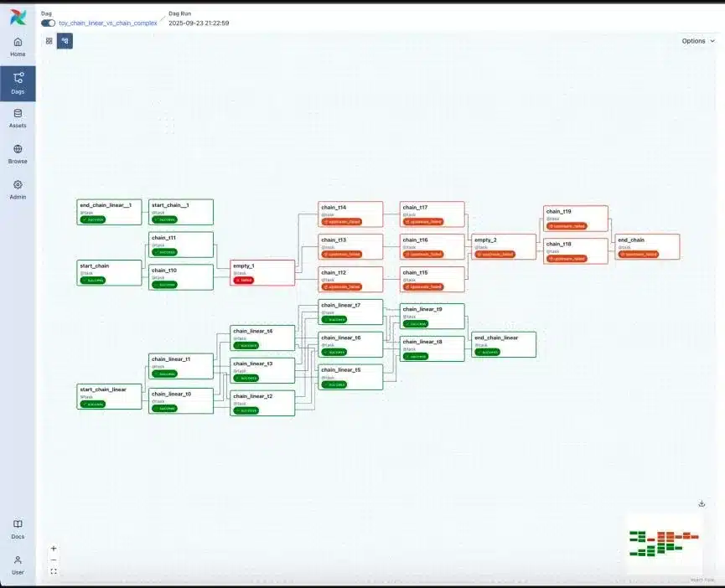
Task: Fit graph view to screen
Action: tap(54, 571)
